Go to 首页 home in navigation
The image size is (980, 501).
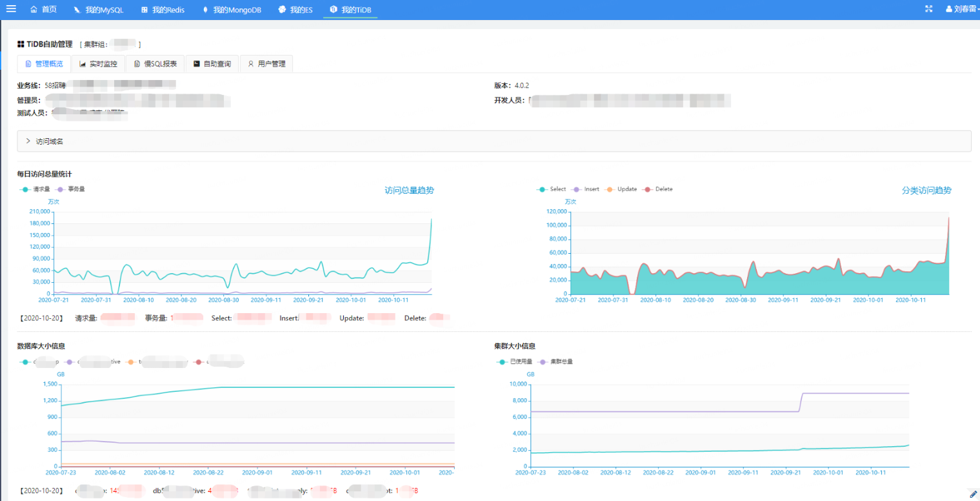coord(43,10)
